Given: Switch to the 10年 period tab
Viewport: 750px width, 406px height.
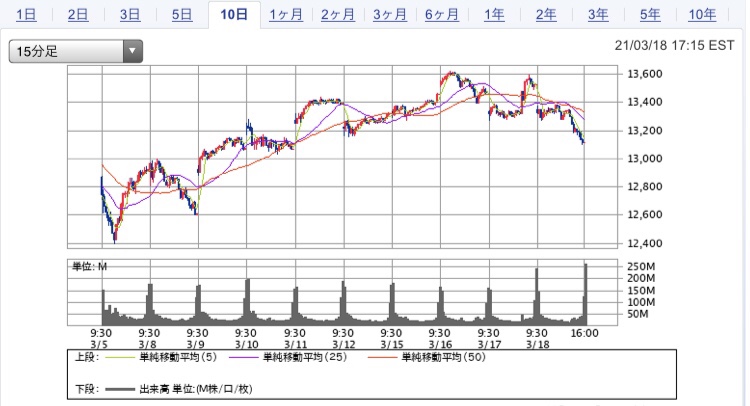Looking at the screenshot, I should (x=702, y=15).
